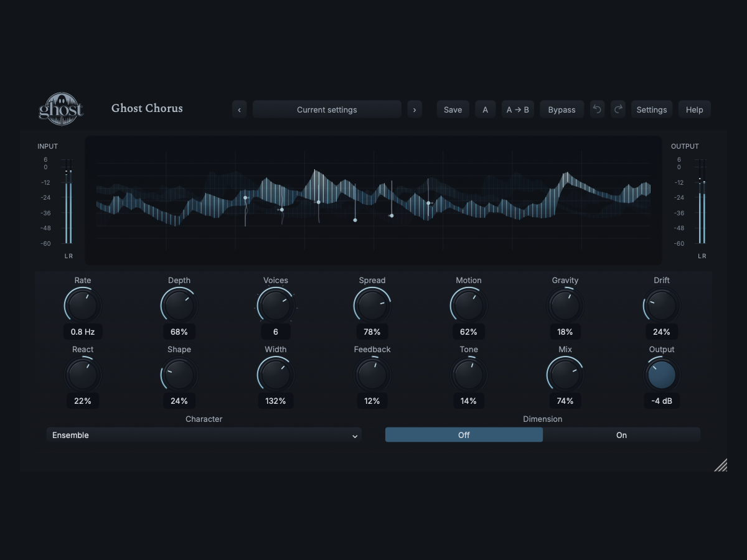Grab the resize handle in corner
Image resolution: width=747 pixels, height=560 pixels.
point(721,465)
